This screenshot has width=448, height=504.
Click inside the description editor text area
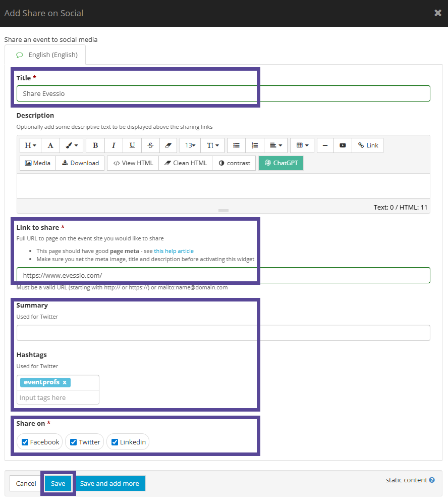[x=223, y=186]
